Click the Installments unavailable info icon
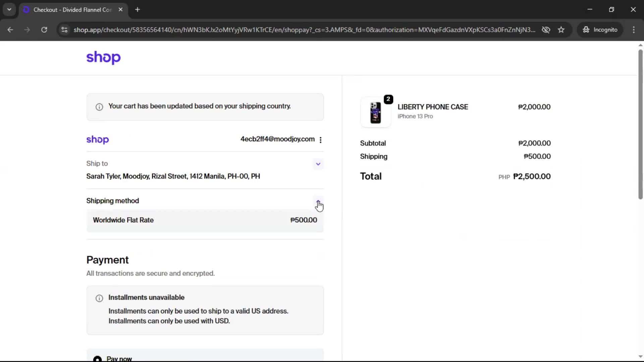The height and width of the screenshot is (362, 644). click(99, 298)
